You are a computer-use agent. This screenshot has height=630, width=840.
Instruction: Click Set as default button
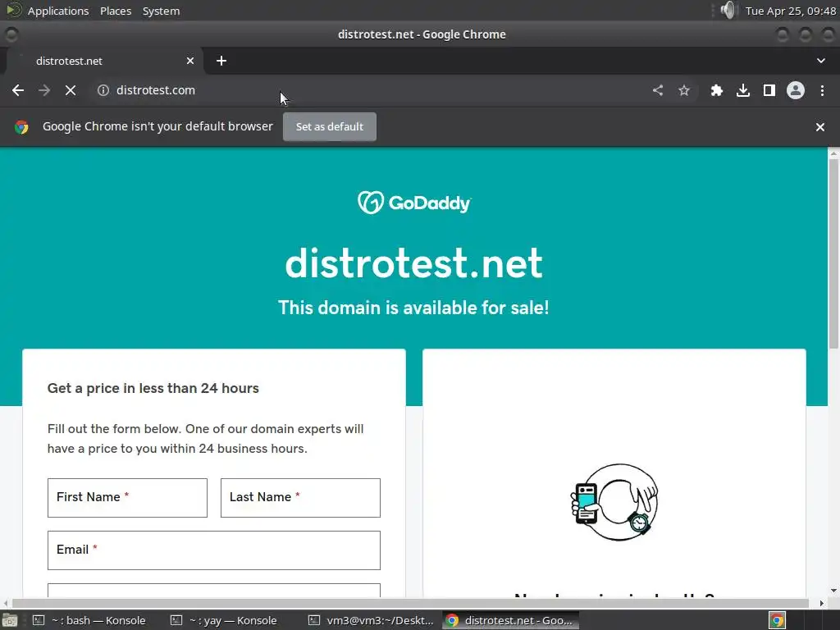pyautogui.click(x=330, y=127)
